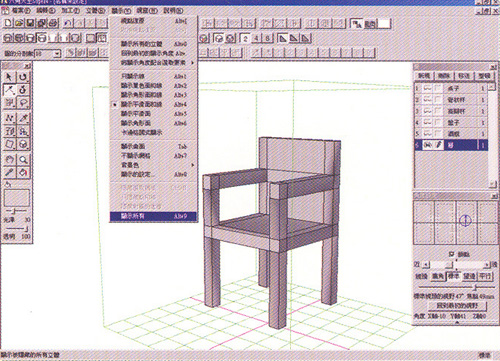Viewport: 500px width, 361px height.
Task: Select the paint bucket tool
Action: pyautogui.click(x=23, y=172)
